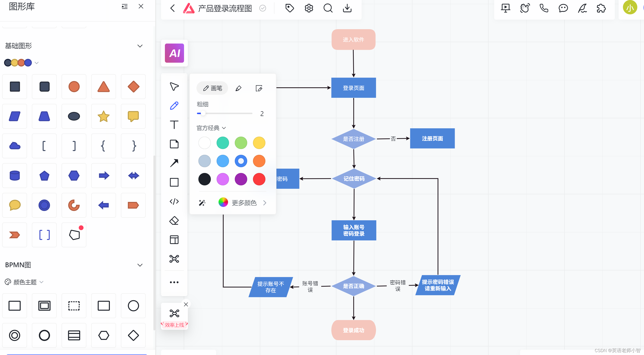Open the mind map tool
The height and width of the screenshot is (355, 644).
click(x=174, y=259)
